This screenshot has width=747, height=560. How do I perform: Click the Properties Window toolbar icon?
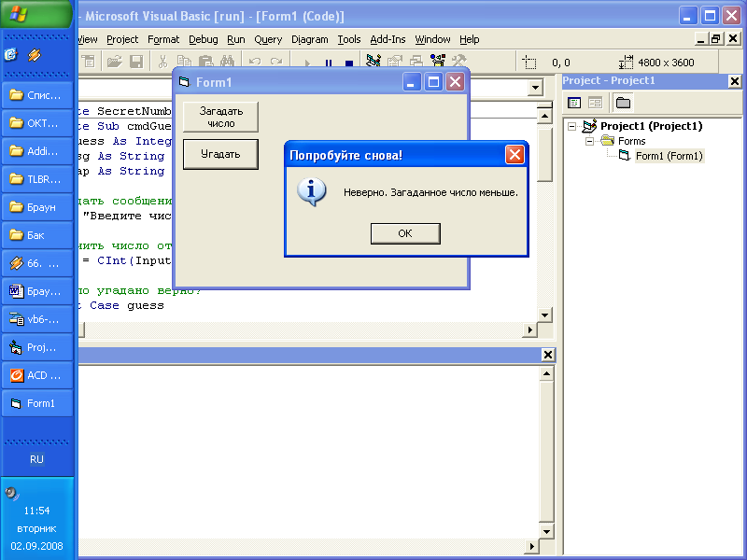click(x=395, y=61)
